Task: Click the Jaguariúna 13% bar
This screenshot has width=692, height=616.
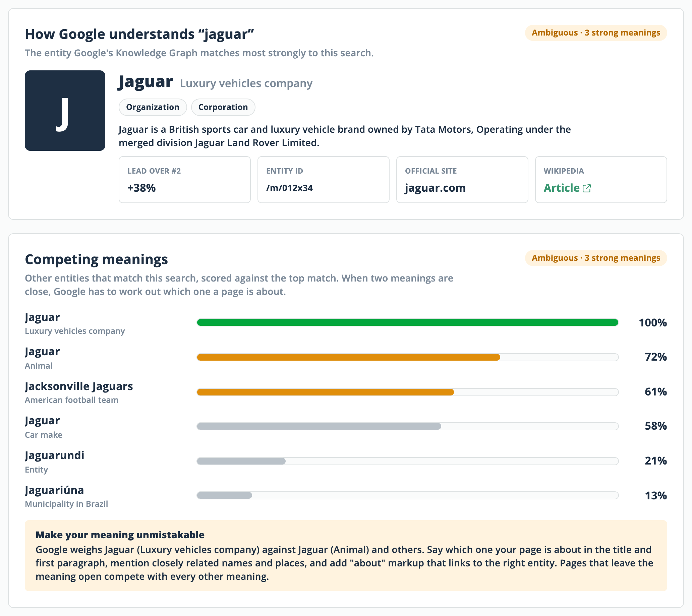Action: tap(224, 495)
